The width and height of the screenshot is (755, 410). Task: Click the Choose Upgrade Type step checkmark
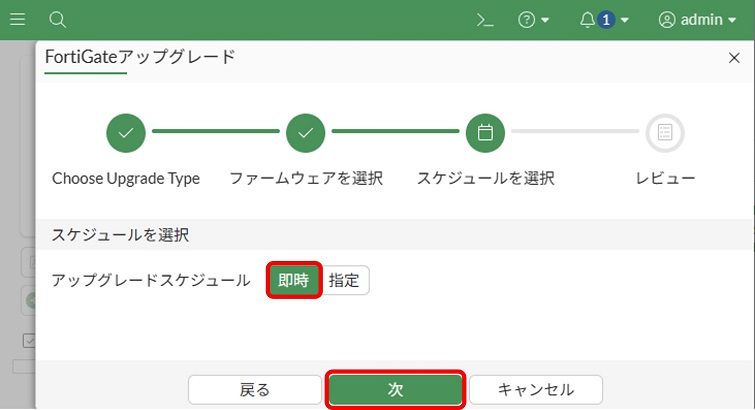pos(126,132)
